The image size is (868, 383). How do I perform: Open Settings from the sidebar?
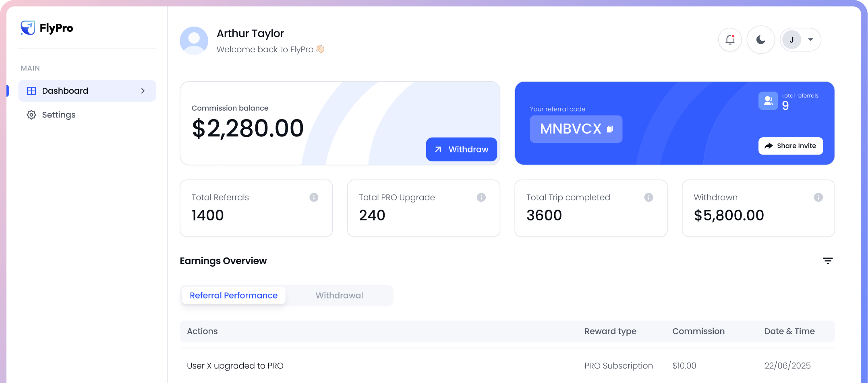(x=58, y=115)
